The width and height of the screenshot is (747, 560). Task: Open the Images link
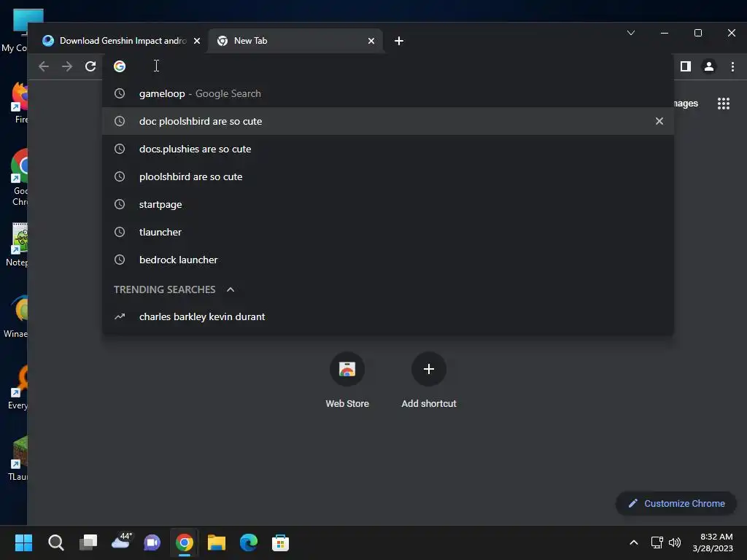[x=686, y=104]
